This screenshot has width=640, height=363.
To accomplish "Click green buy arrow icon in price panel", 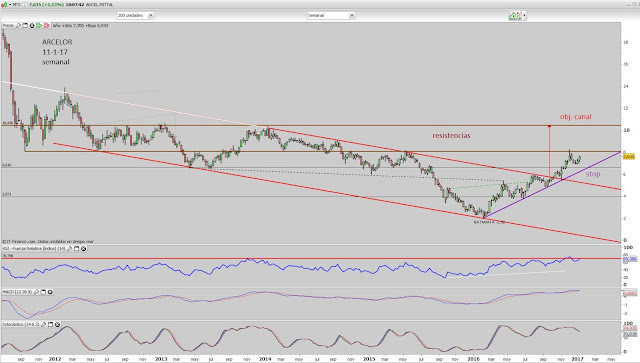I will pos(39,26).
